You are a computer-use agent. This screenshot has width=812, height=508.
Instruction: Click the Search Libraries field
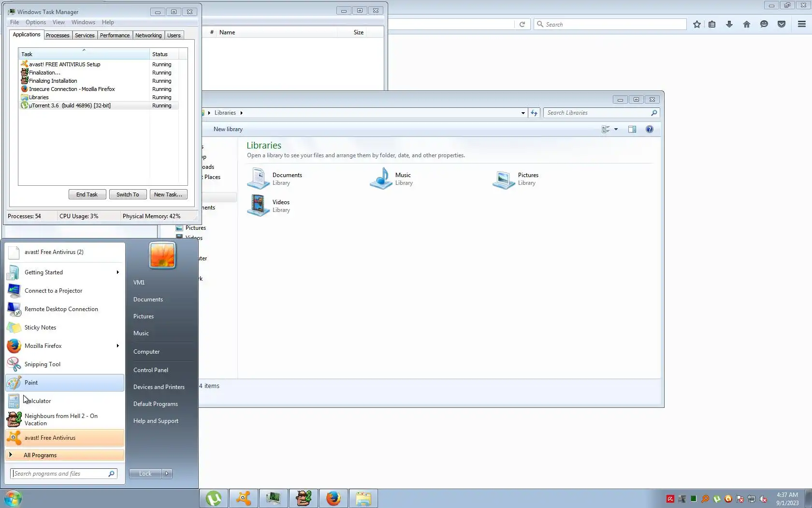click(x=601, y=113)
